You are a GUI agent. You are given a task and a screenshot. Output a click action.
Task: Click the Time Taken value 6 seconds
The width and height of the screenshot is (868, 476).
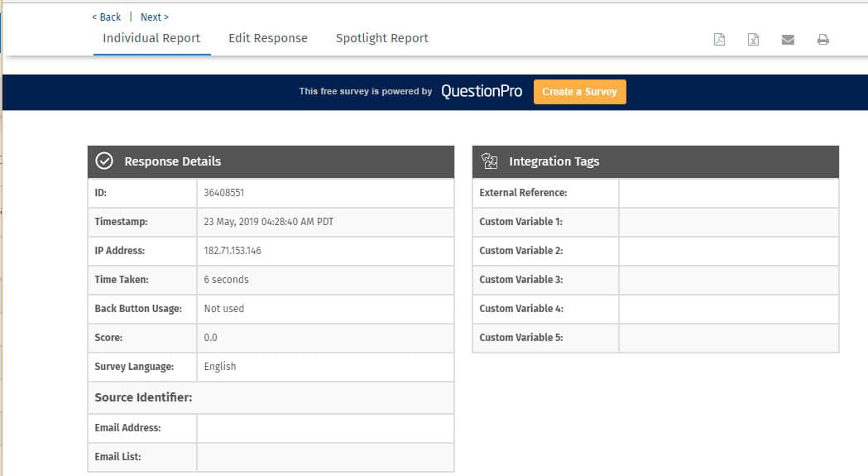click(x=226, y=280)
